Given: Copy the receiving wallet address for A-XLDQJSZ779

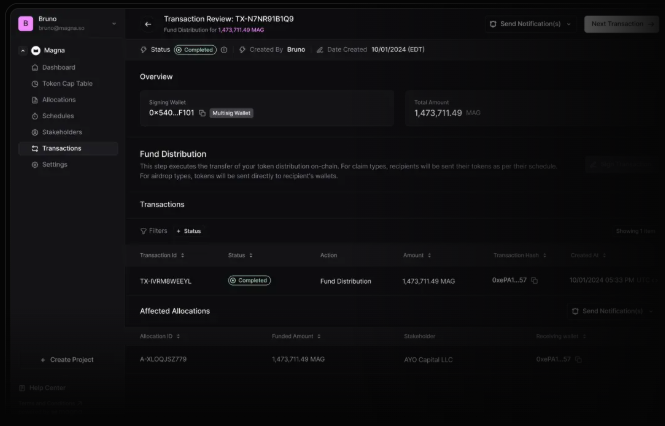Looking at the screenshot, I should [578, 358].
